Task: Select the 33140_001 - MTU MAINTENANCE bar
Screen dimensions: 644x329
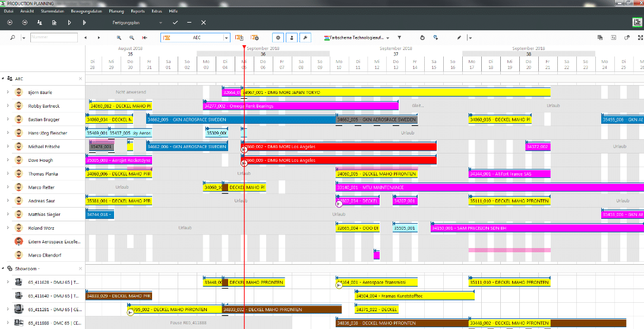Action: pyautogui.click(x=490, y=187)
